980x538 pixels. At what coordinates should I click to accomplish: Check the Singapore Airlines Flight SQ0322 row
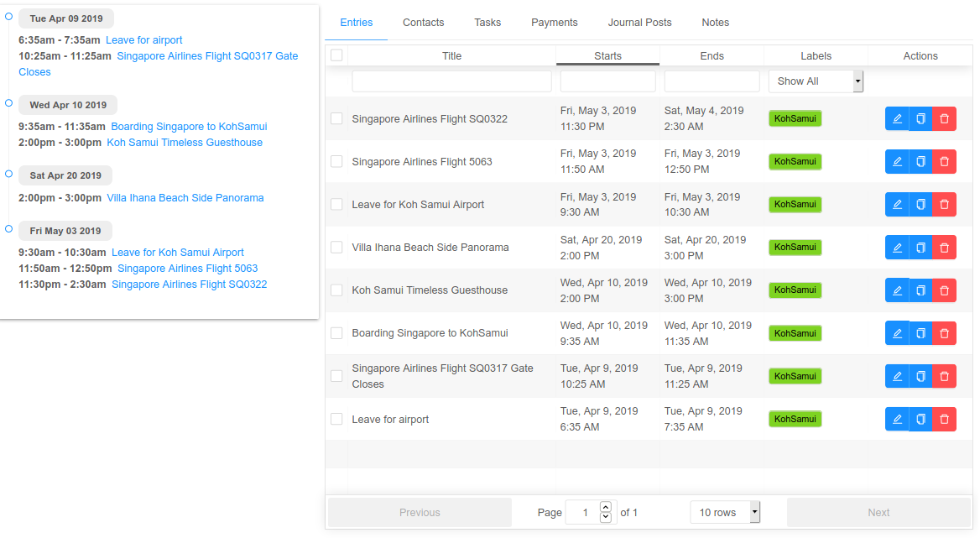point(336,118)
